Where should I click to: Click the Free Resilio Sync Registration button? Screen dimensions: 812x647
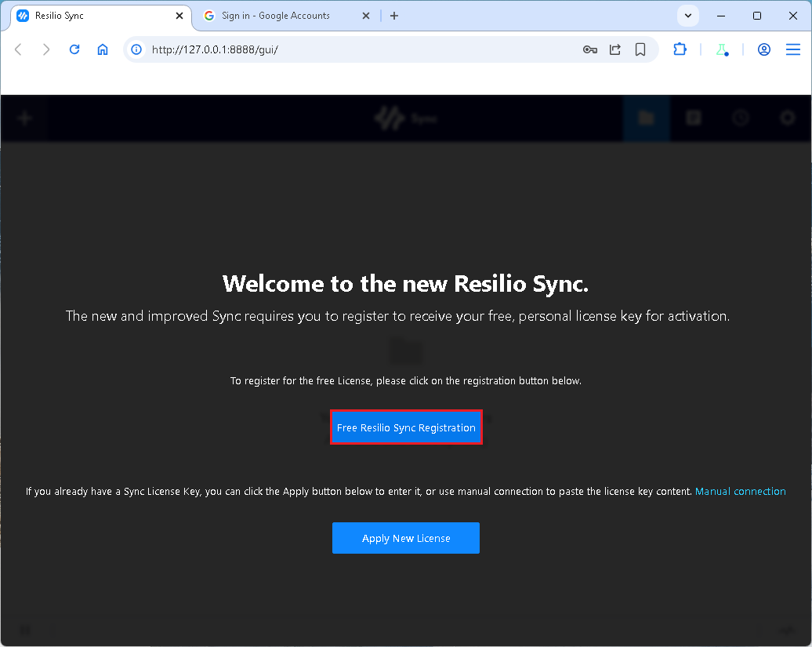click(406, 427)
